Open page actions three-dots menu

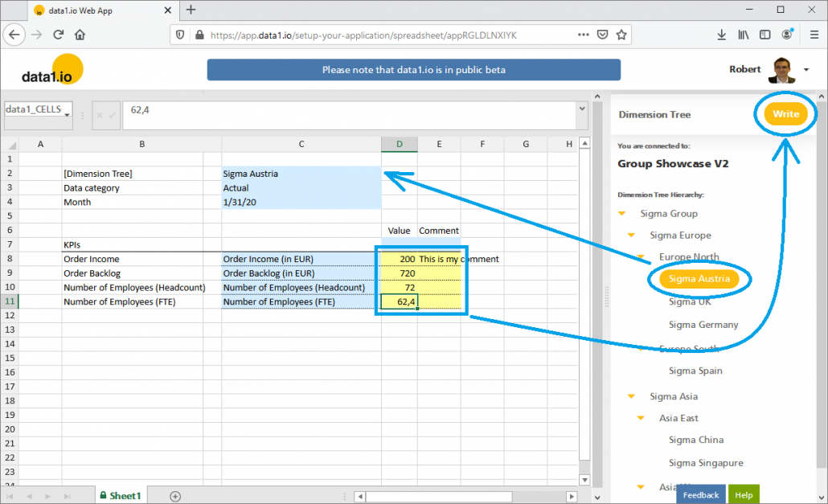click(583, 35)
